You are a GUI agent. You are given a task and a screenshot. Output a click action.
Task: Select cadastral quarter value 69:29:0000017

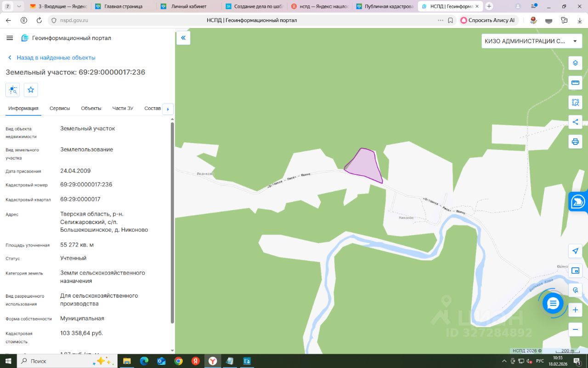click(80, 199)
